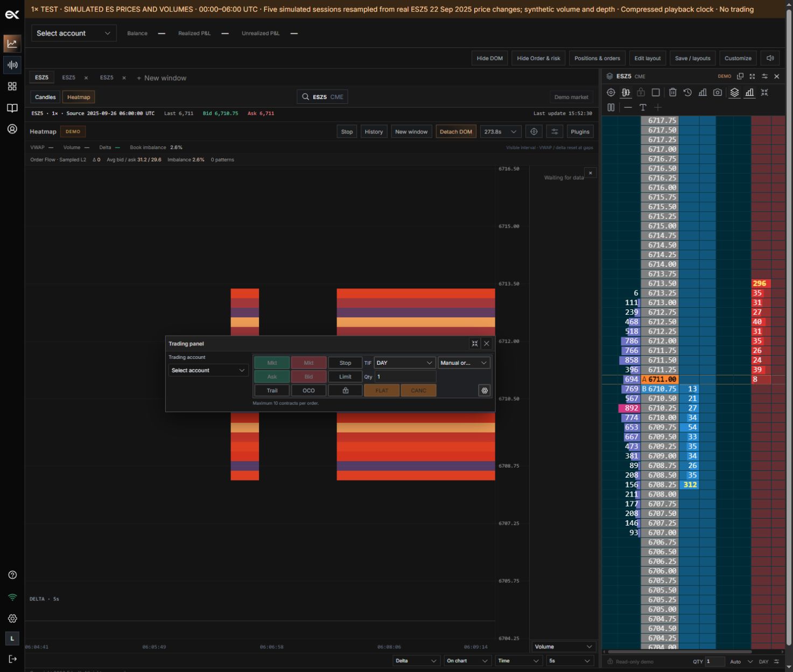
Task: Switch chart view to Candles
Action: (x=45, y=97)
